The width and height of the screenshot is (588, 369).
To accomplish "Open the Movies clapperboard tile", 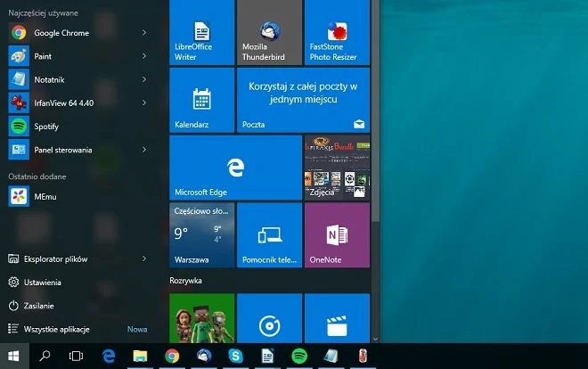I will [x=337, y=318].
